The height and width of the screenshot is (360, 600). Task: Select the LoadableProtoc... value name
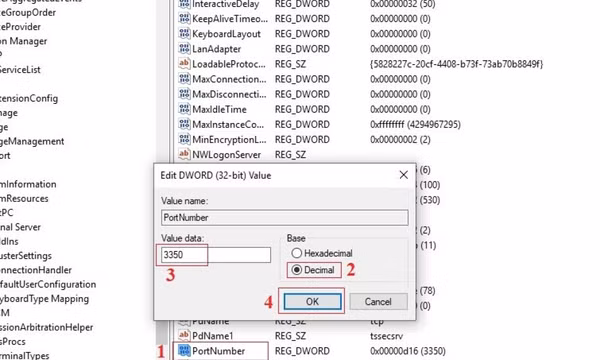point(229,64)
